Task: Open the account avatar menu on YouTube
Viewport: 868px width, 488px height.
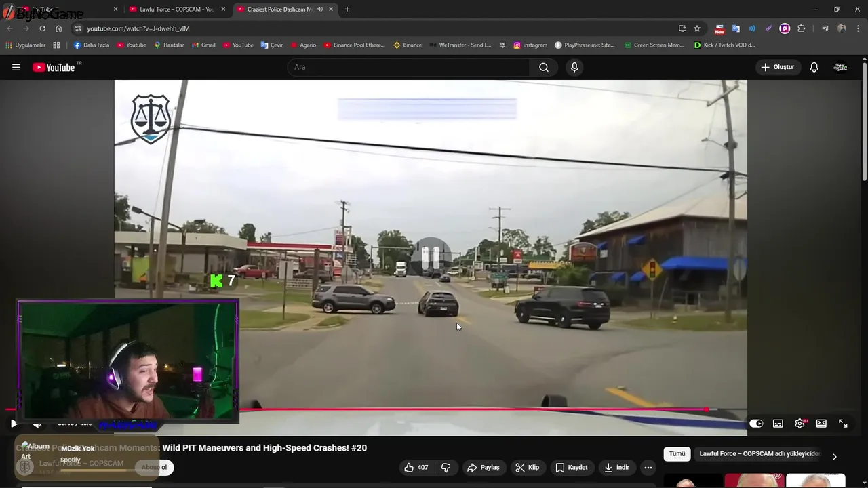Action: tap(841, 67)
